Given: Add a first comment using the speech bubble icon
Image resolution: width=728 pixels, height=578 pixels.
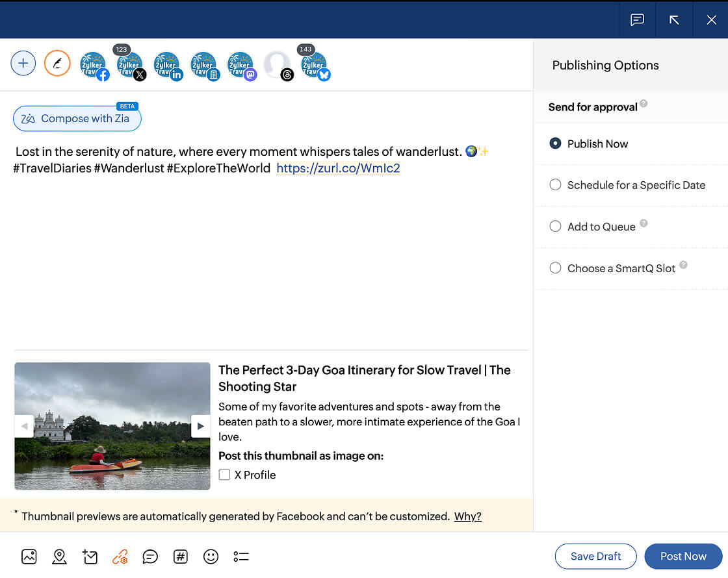Looking at the screenshot, I should coord(150,556).
